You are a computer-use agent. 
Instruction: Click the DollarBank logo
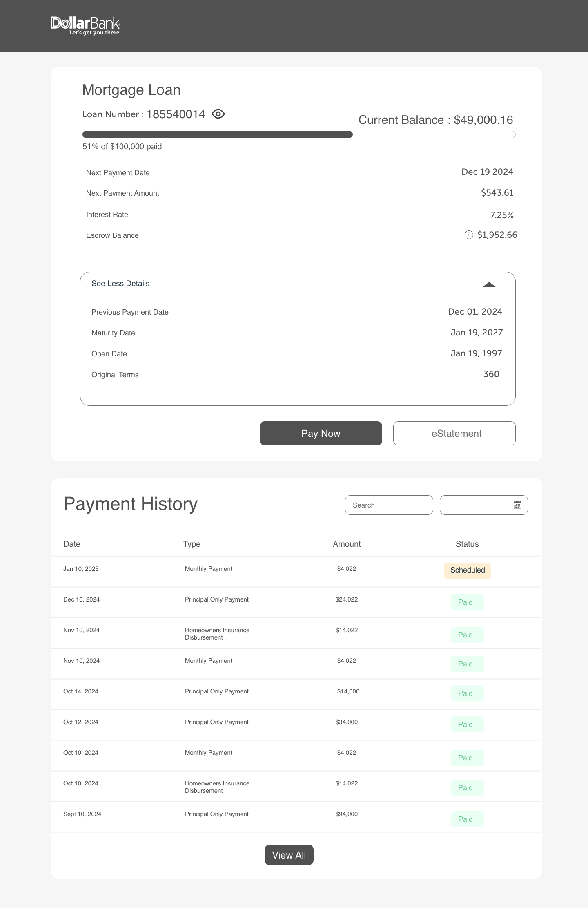tap(86, 26)
